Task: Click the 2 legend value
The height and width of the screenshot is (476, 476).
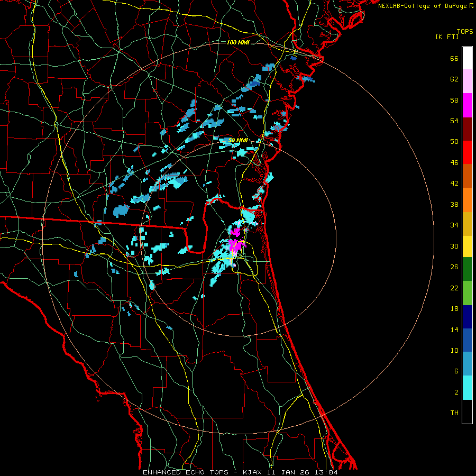Action: pos(456,392)
